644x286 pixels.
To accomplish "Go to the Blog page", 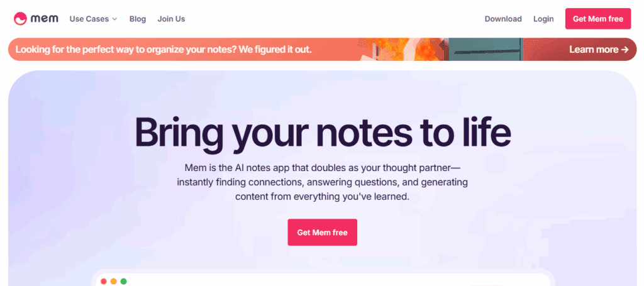I will point(138,19).
